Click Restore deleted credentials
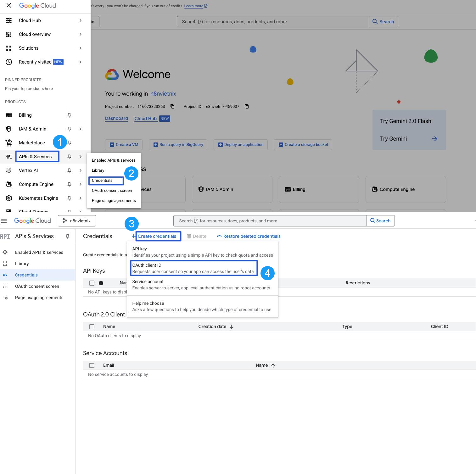476x474 pixels. click(249, 236)
